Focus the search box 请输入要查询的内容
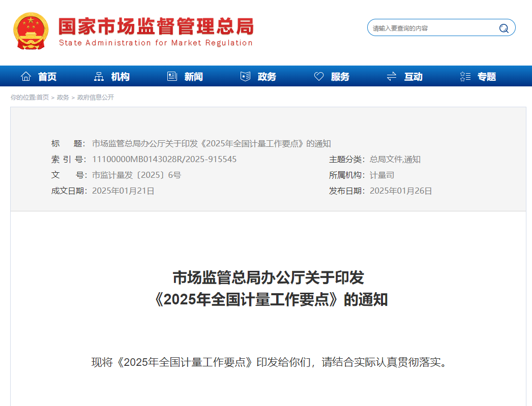This screenshot has height=406, width=532. coord(432,28)
